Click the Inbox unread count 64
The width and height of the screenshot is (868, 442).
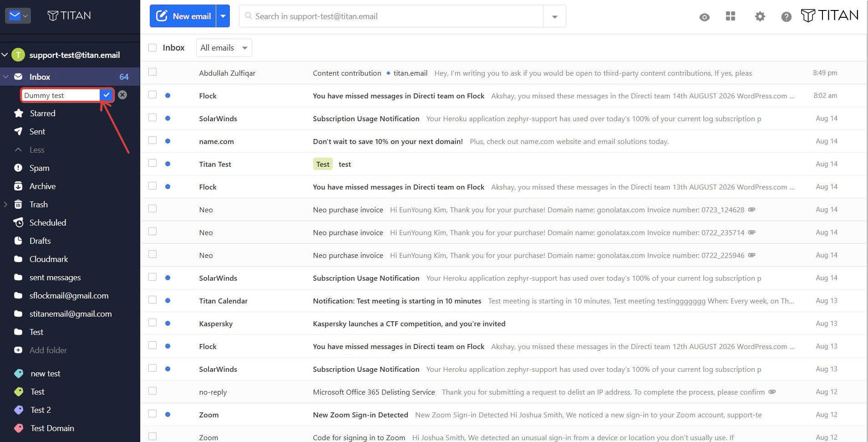click(x=124, y=77)
